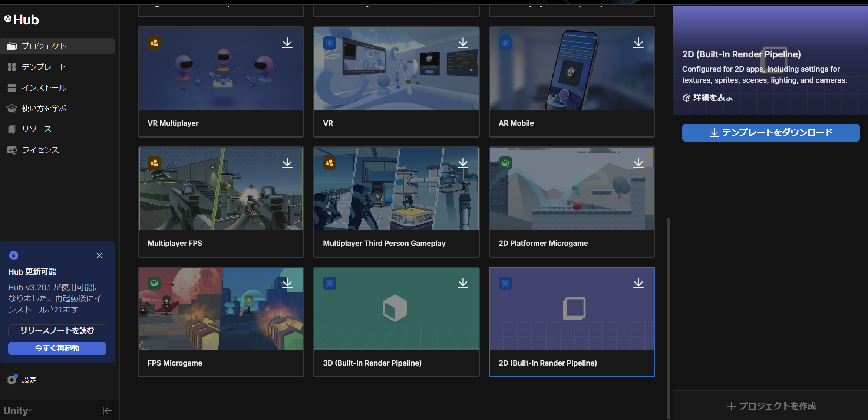Click the '3D (Built-In Render Pipeline)' card title
Image resolution: width=868 pixels, height=420 pixels.
click(x=372, y=363)
